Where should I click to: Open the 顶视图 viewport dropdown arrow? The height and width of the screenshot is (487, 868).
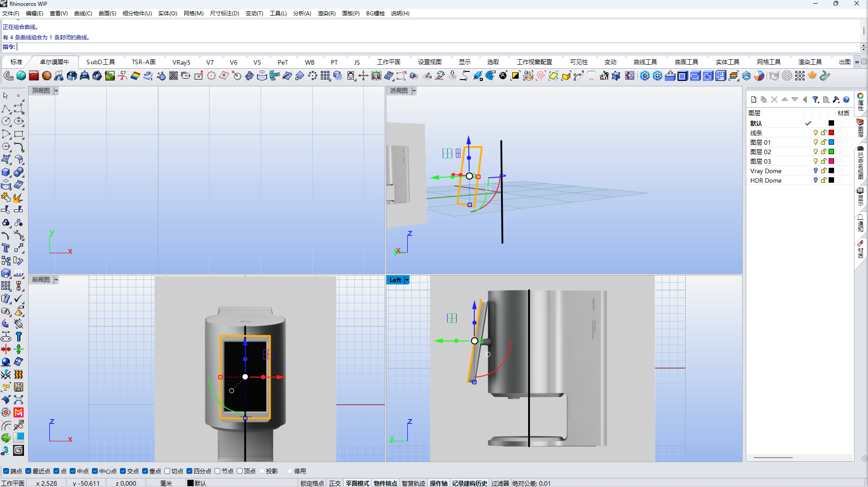tap(56, 91)
